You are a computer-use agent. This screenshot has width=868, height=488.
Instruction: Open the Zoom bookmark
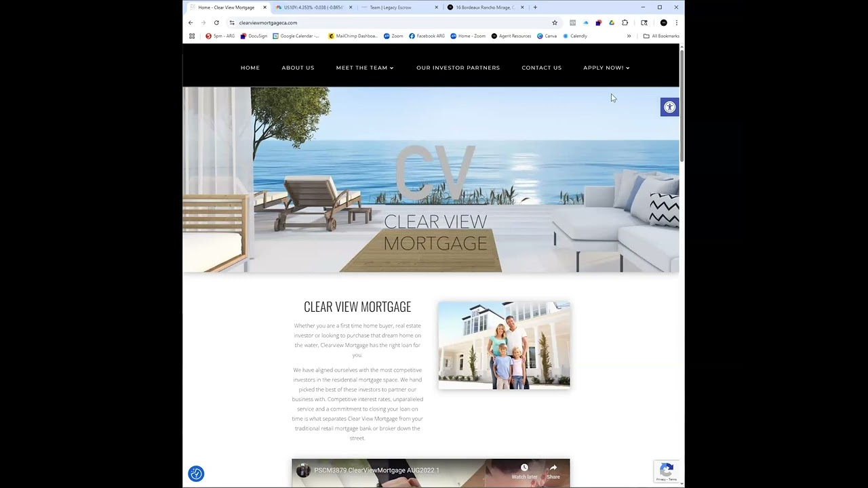[x=393, y=36]
